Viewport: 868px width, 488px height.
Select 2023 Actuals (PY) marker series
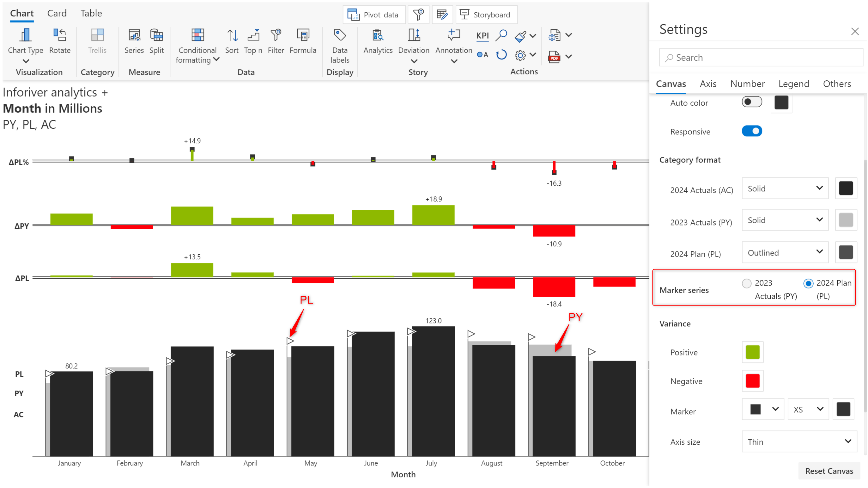click(x=746, y=283)
